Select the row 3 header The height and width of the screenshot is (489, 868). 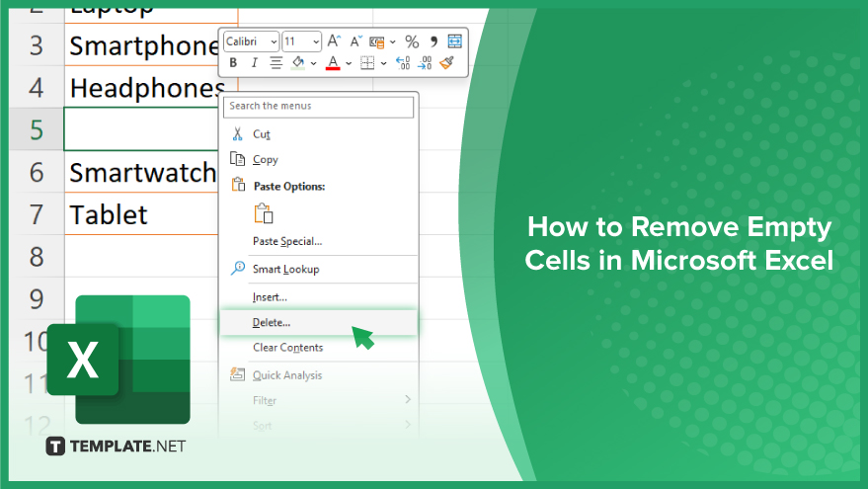coord(37,44)
